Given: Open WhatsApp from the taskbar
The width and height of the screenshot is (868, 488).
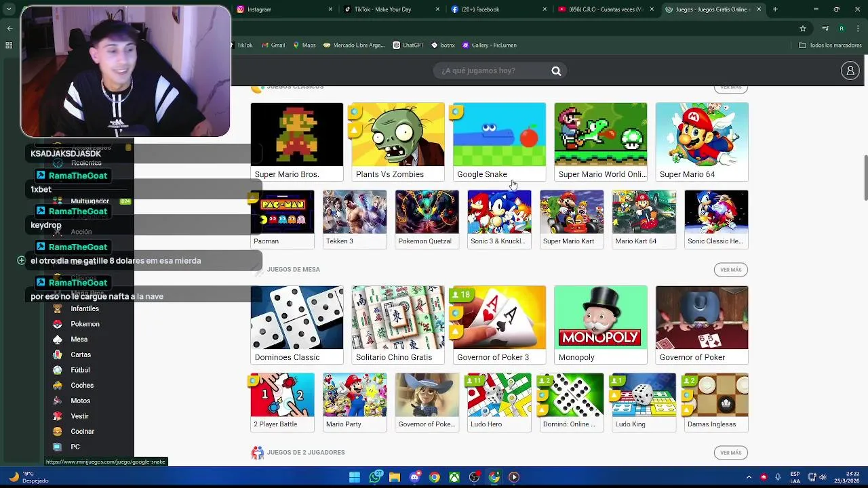Looking at the screenshot, I should coord(375,477).
